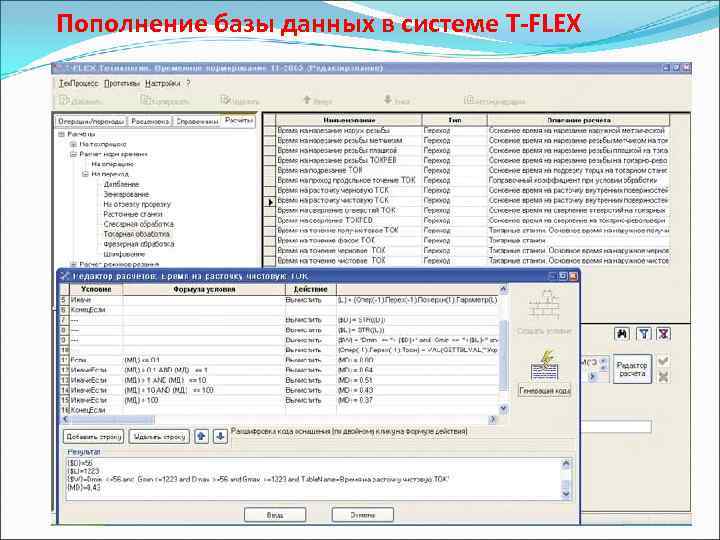
Task: Click the grey X cancel icon
Action: [663, 377]
